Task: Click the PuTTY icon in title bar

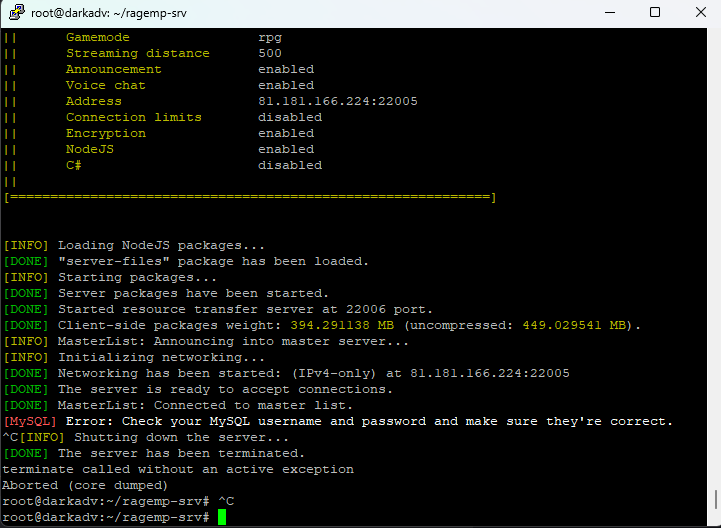Action: click(x=13, y=13)
